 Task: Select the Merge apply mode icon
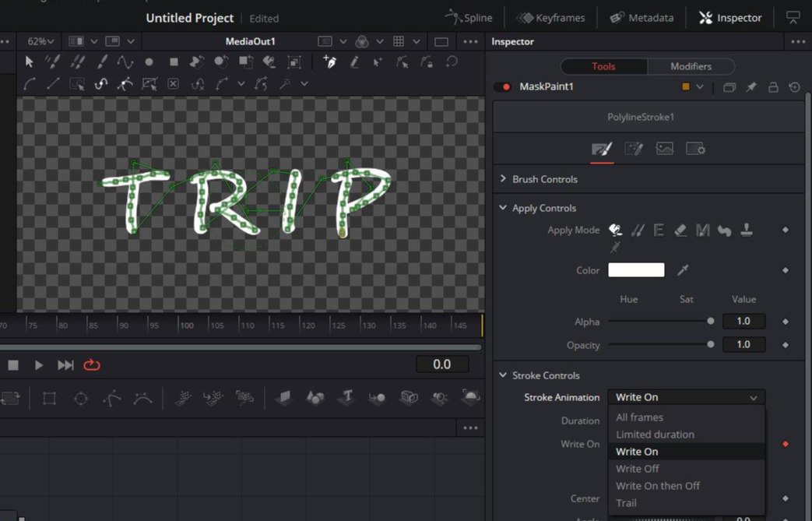coord(703,230)
